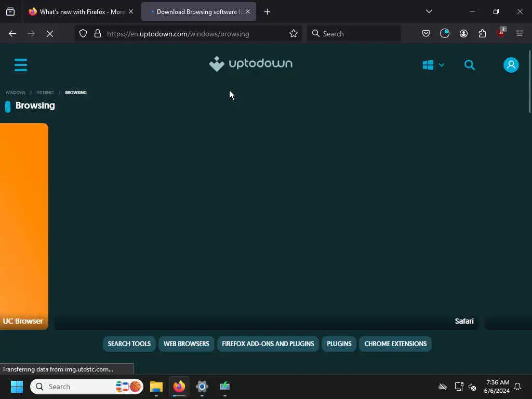This screenshot has height=399, width=532.
Task: Switch to Download Browsing software tab
Action: (198, 12)
